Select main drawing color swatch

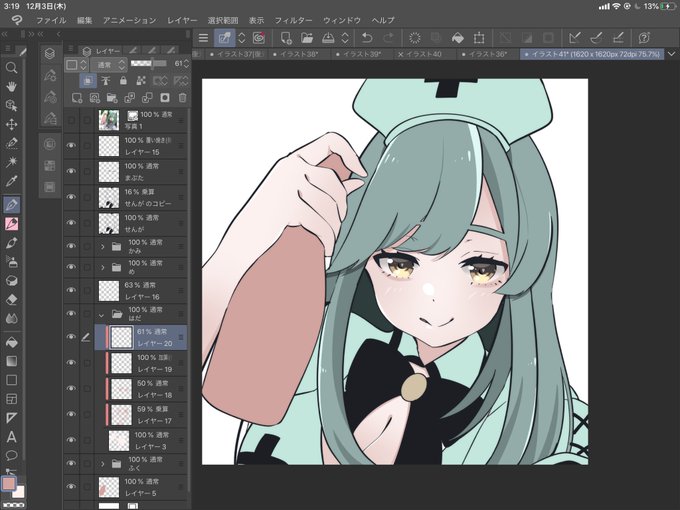click(x=9, y=483)
